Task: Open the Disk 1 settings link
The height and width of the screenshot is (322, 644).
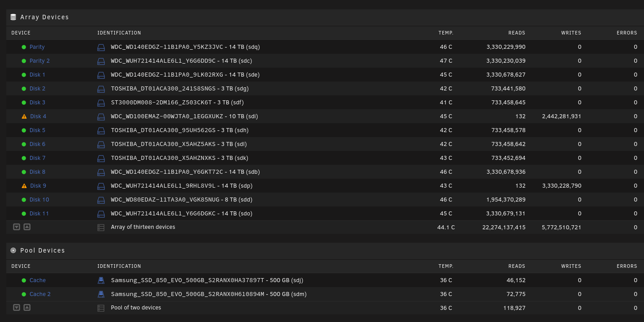Action: [37, 75]
